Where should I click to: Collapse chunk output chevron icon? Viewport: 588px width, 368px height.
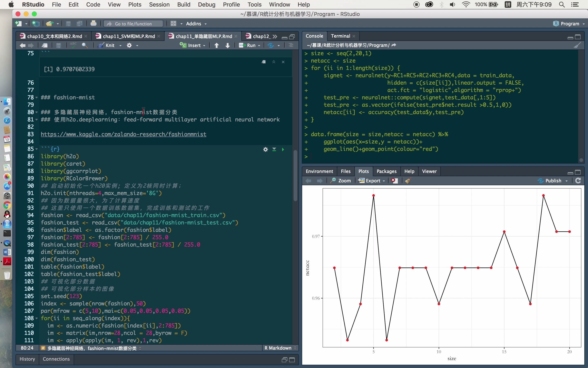coord(274,62)
